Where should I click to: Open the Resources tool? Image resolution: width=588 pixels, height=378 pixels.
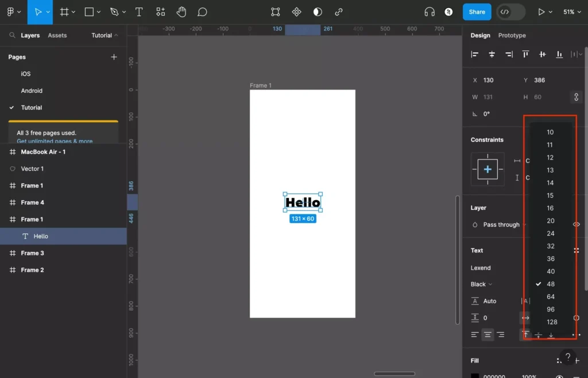[x=161, y=12]
